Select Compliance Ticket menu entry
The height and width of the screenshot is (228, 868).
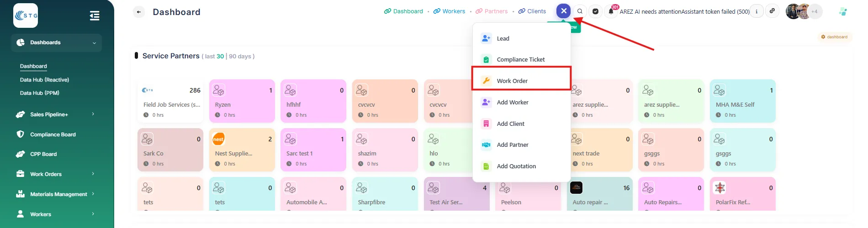(x=521, y=59)
